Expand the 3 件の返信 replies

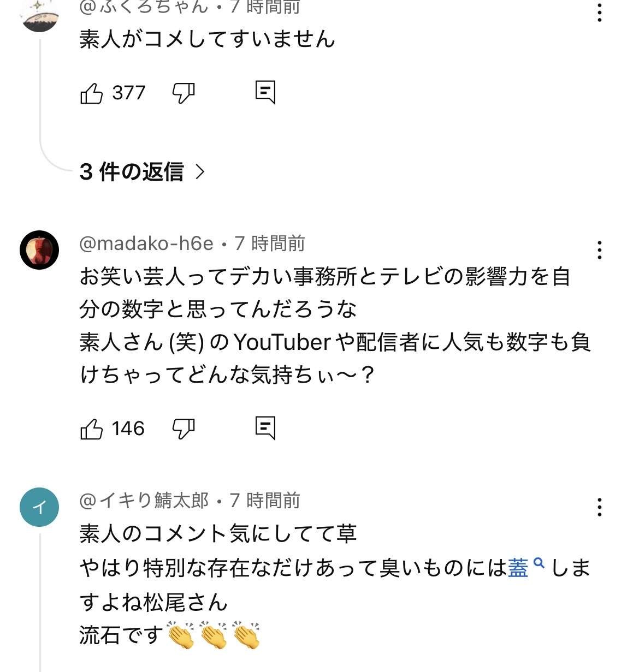(x=142, y=172)
